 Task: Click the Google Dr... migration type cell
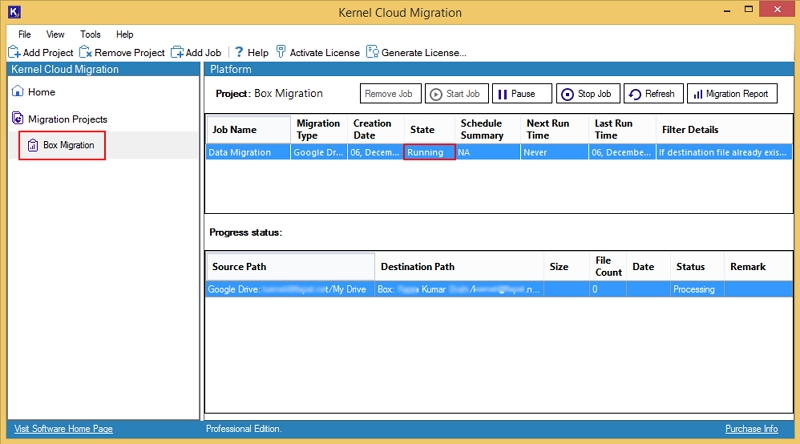click(x=319, y=152)
